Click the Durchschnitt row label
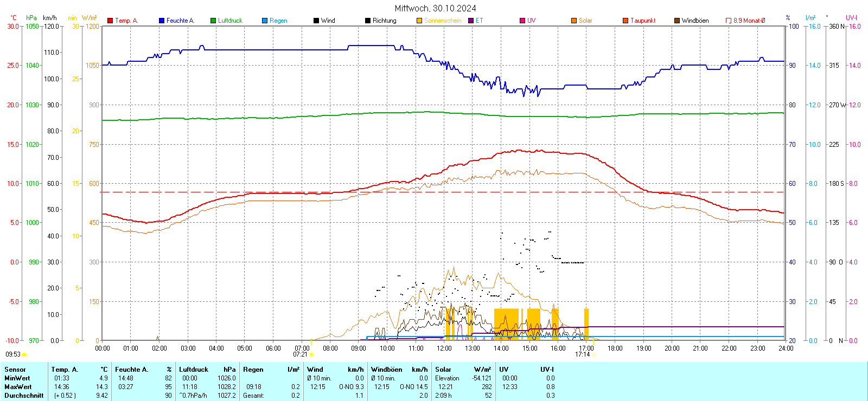The image size is (868, 401). pos(24,396)
